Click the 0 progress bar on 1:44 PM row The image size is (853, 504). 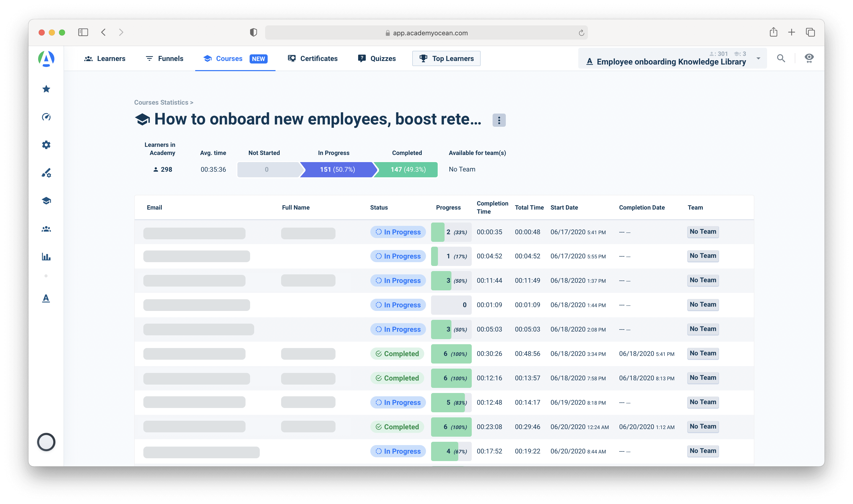pyautogui.click(x=451, y=305)
